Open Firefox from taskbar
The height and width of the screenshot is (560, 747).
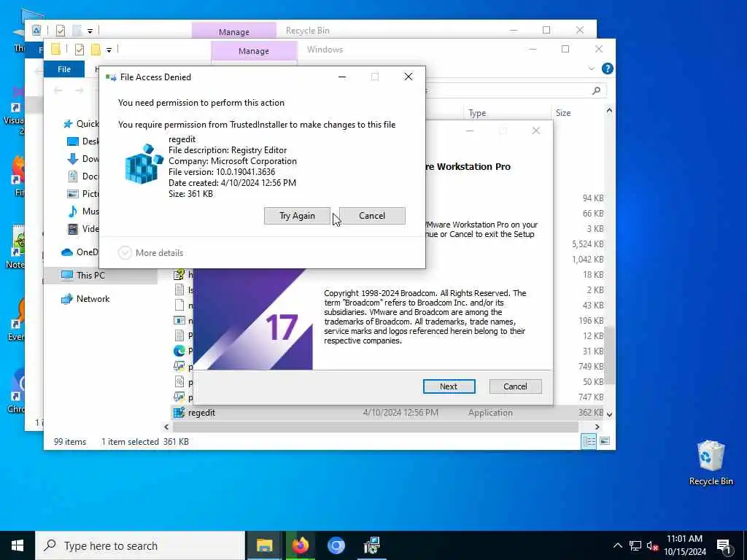pyautogui.click(x=300, y=545)
